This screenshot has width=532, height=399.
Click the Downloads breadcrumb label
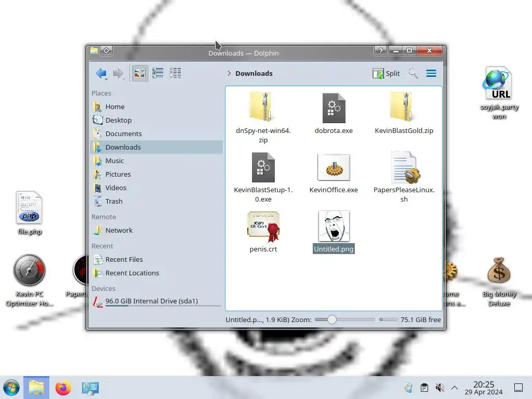254,73
